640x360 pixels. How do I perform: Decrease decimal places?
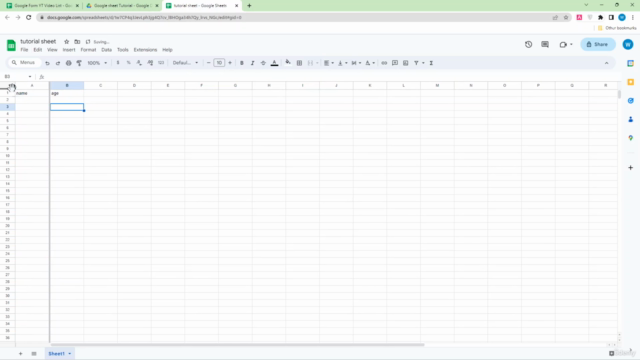[139, 63]
